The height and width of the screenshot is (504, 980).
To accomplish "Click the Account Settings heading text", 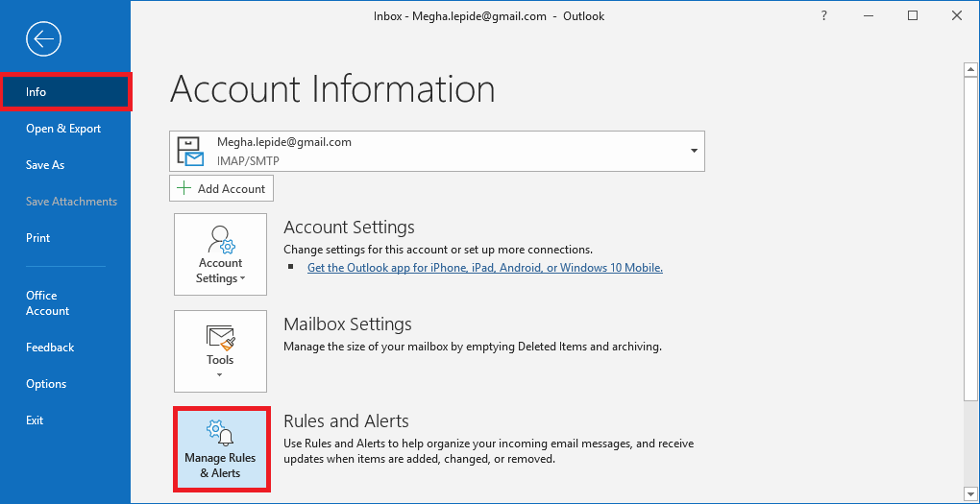I will click(349, 227).
